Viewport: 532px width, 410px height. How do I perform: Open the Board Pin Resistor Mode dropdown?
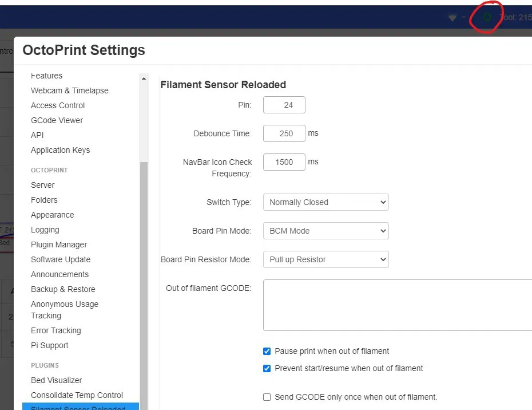coord(325,259)
